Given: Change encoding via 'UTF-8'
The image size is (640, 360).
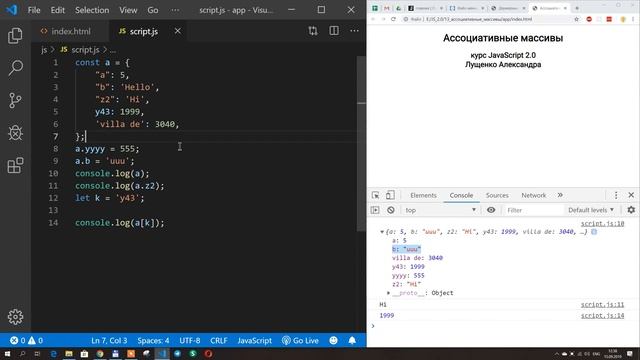Looking at the screenshot, I should [190, 340].
